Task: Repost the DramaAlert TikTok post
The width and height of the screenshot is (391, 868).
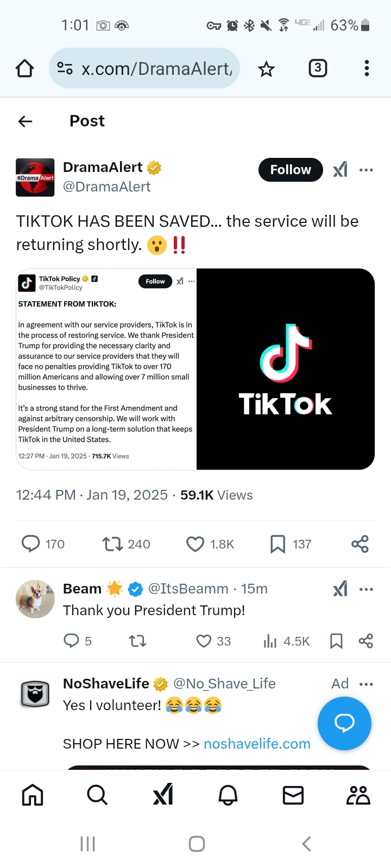Action: (x=113, y=544)
